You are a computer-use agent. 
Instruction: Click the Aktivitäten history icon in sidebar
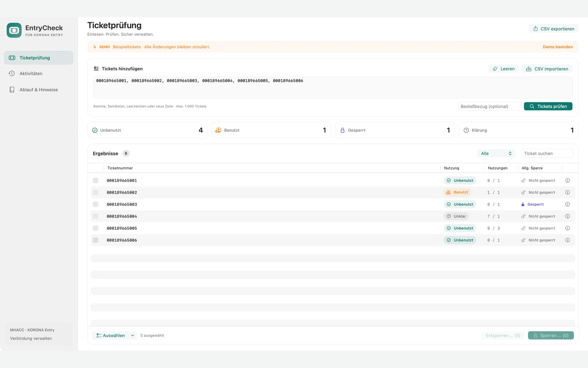pos(12,74)
